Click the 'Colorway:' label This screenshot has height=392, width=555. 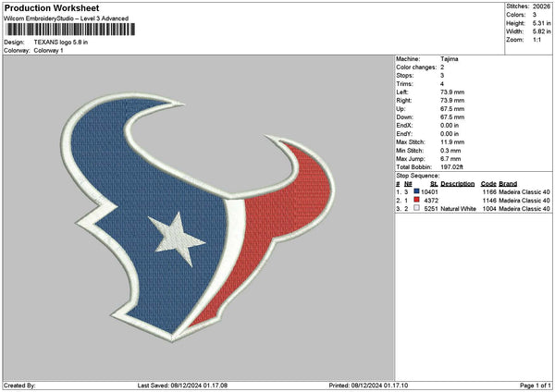(x=17, y=51)
